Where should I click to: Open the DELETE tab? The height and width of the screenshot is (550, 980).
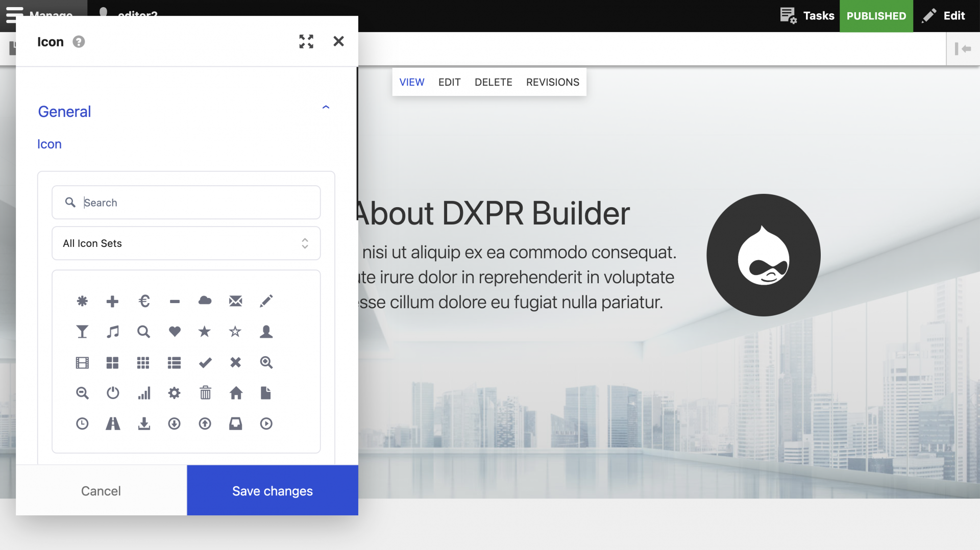tap(494, 82)
